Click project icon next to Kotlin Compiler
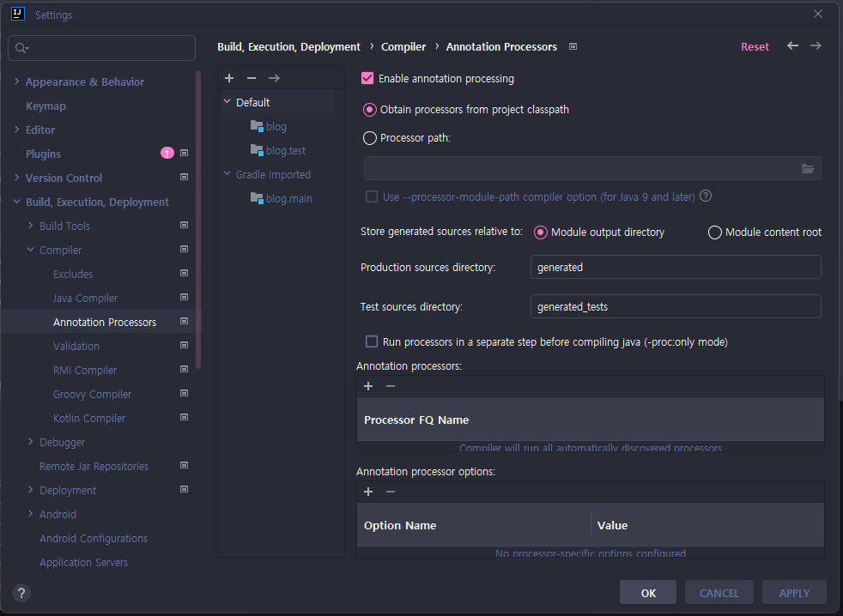843x616 pixels. pos(184,418)
